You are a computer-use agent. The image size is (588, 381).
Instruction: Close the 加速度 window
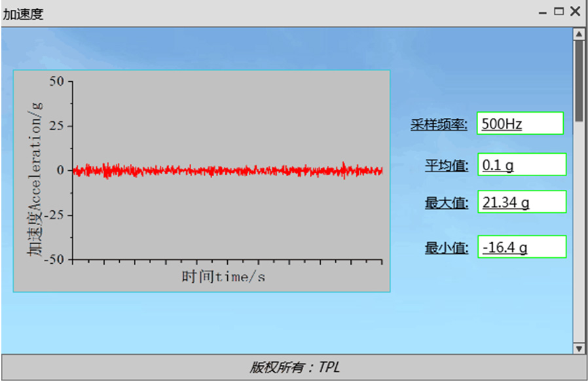[x=576, y=11]
